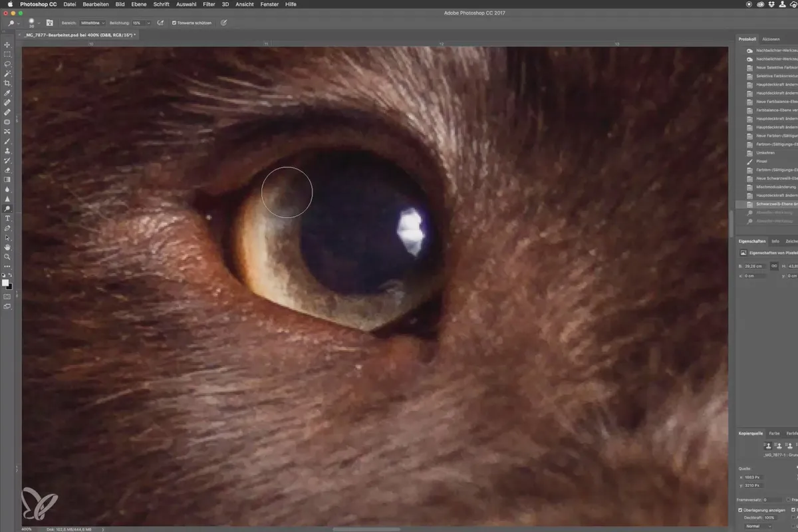
Task: Select the Magic Wand tool
Action: tap(7, 74)
